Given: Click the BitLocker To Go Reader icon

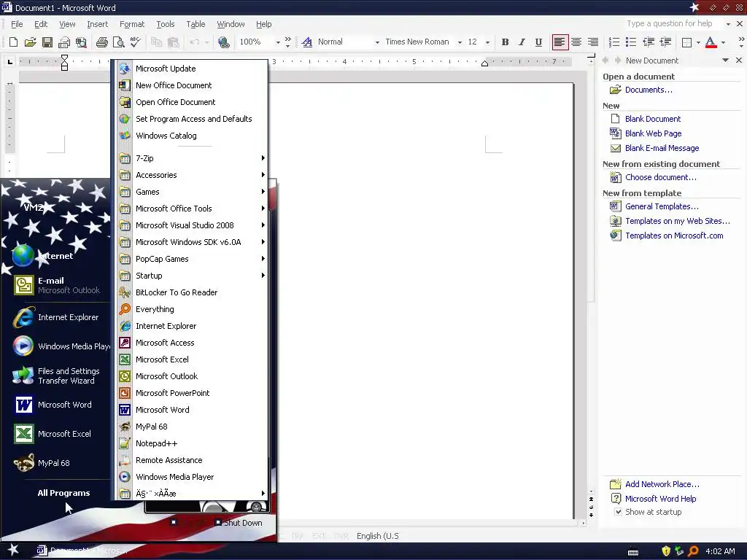Looking at the screenshot, I should (x=125, y=292).
